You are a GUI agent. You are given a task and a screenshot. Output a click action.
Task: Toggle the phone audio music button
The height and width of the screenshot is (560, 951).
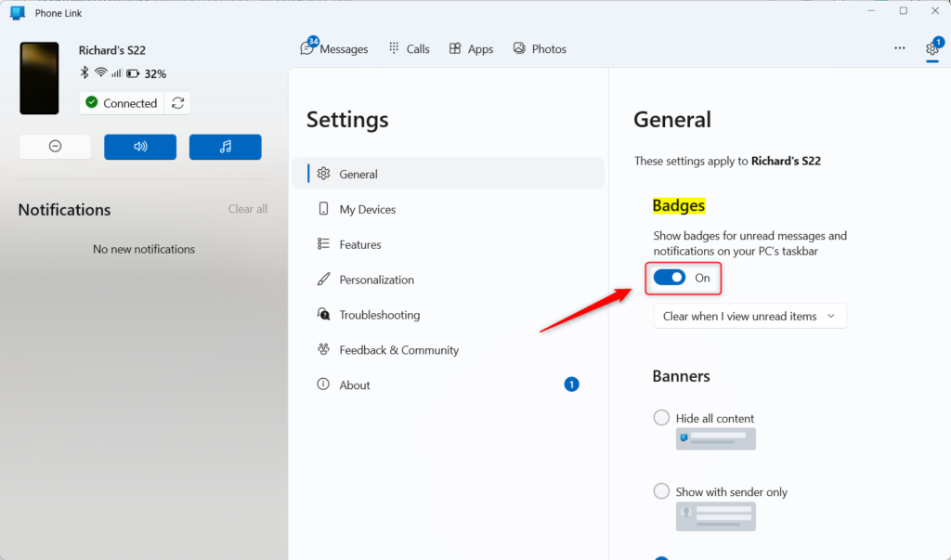tap(225, 147)
